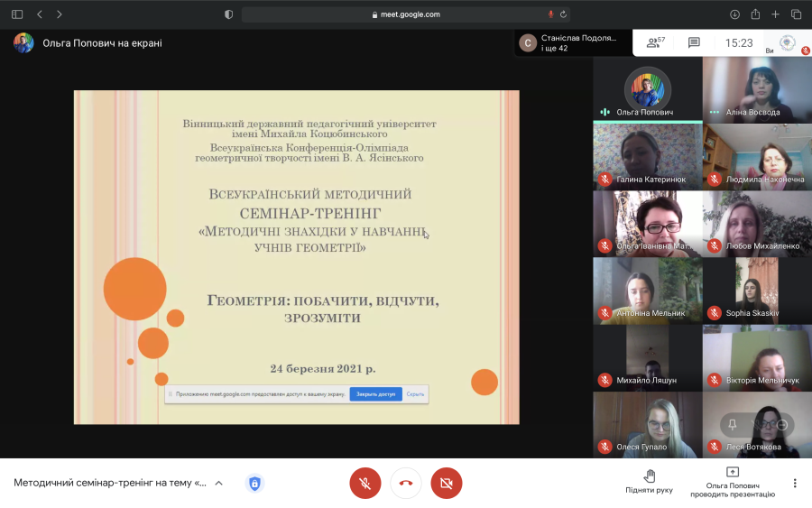Click the shared presentation slide
This screenshot has height=508, width=812.
(x=296, y=257)
